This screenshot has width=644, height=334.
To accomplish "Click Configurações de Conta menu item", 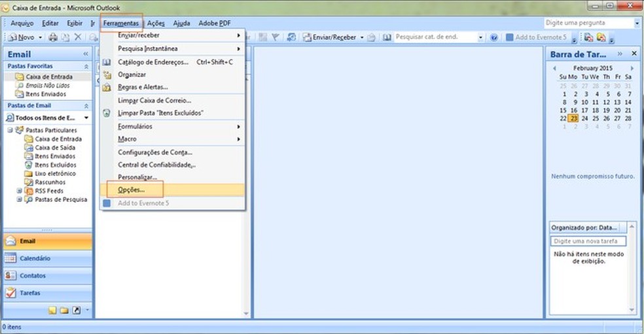I will click(x=173, y=152).
